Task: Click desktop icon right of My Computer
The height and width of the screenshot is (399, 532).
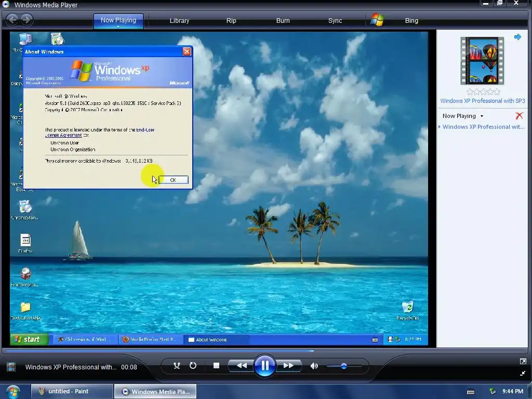Action: (58, 39)
